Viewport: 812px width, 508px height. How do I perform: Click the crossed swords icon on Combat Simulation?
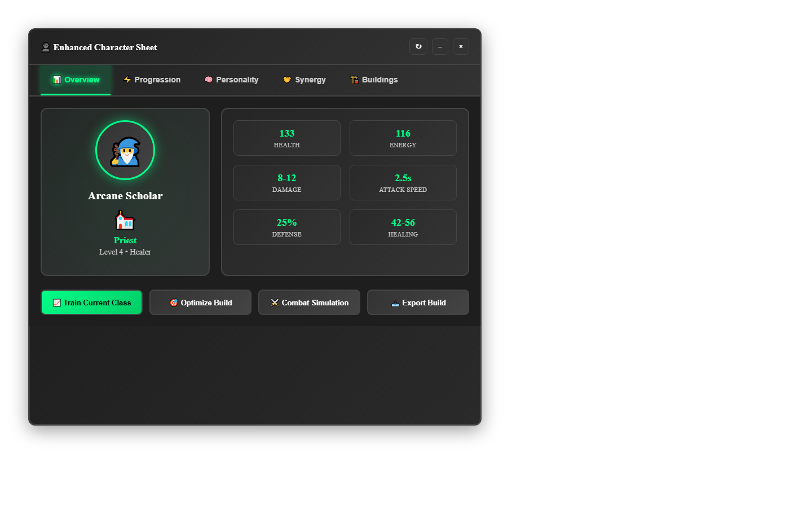[275, 303]
